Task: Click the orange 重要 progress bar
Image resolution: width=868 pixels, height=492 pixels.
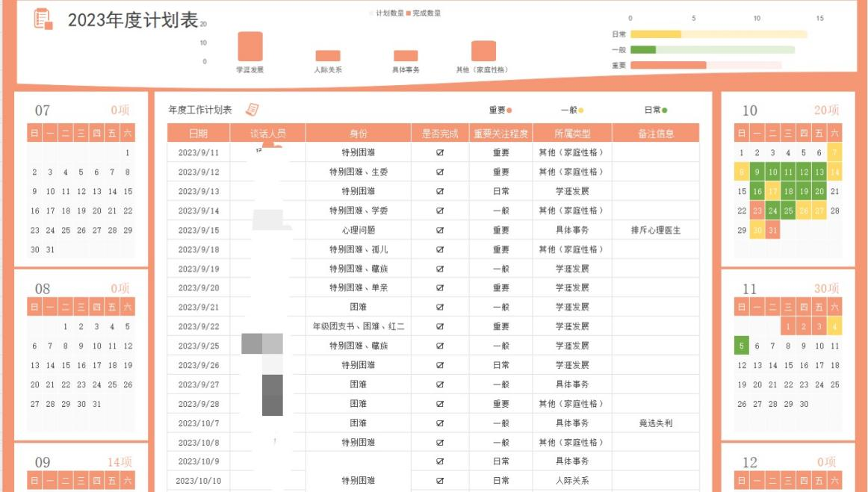Action: (x=668, y=65)
